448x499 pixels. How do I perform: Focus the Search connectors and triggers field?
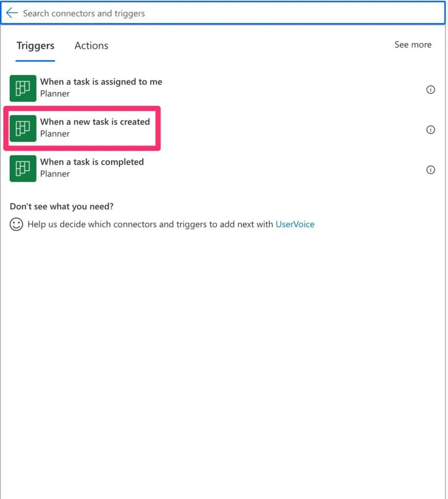pos(224,13)
